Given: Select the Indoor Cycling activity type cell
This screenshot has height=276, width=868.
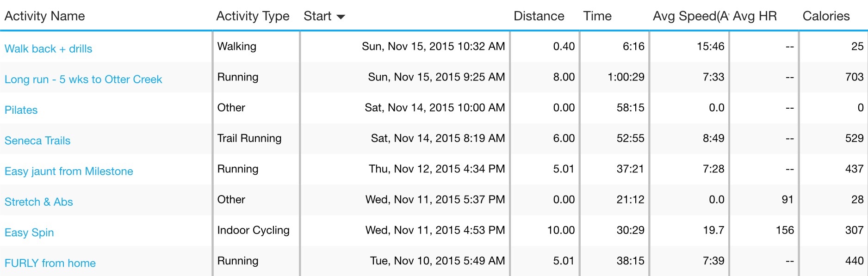Looking at the screenshot, I should [254, 230].
